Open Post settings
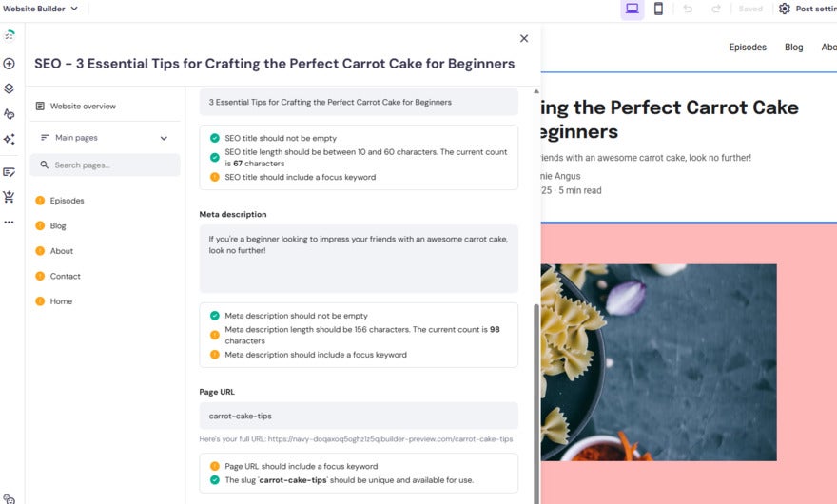 [x=808, y=9]
